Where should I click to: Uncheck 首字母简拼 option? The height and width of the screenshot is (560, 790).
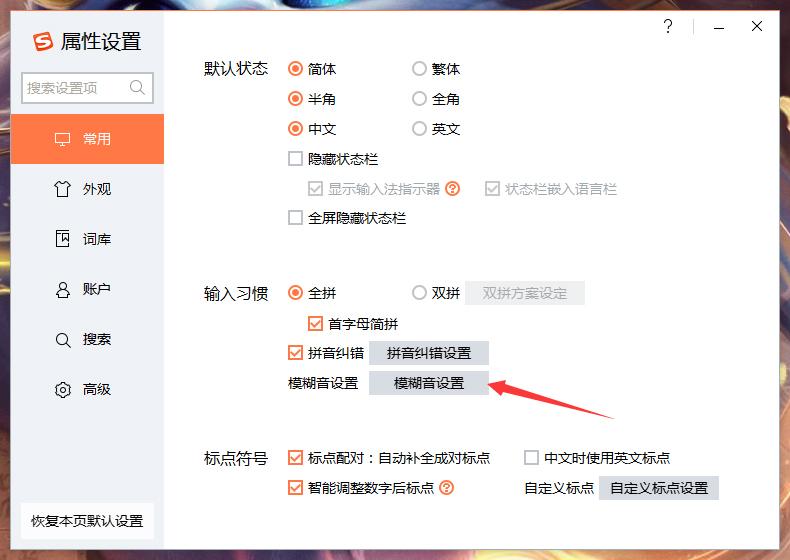315,323
